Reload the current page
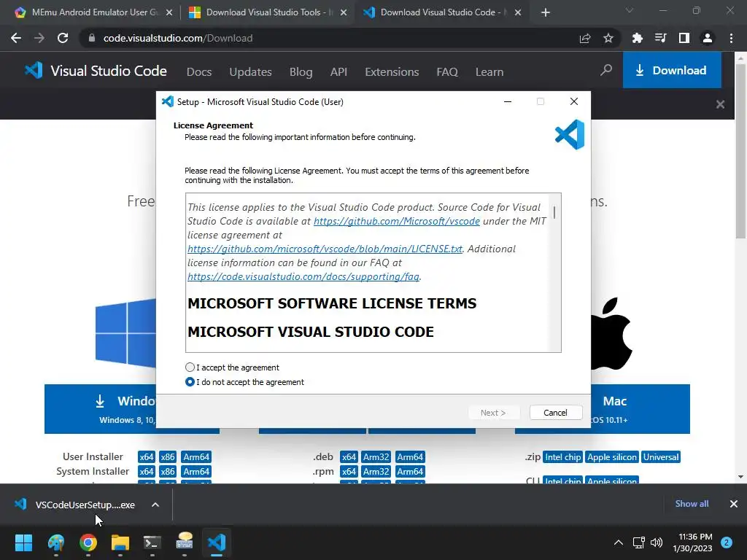 tap(63, 38)
